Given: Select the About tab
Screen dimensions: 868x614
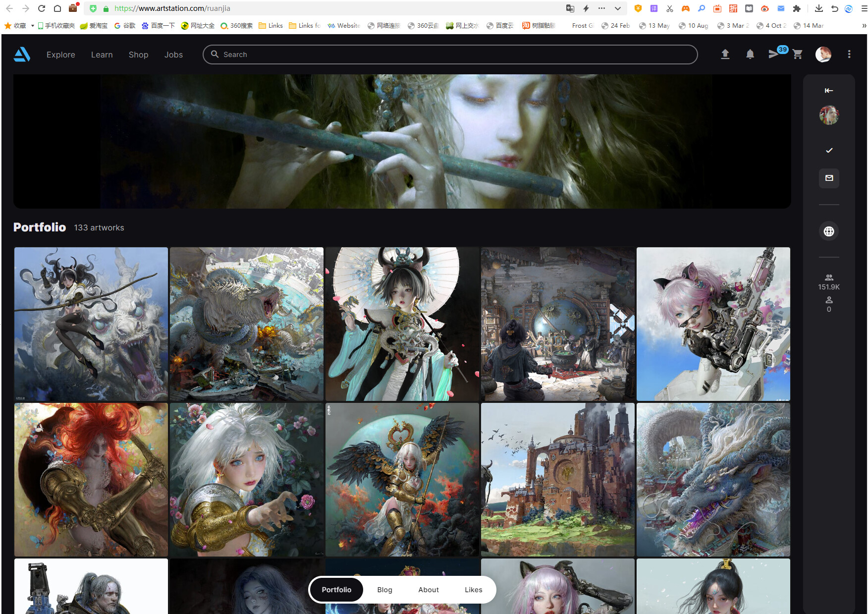Looking at the screenshot, I should [x=428, y=590].
